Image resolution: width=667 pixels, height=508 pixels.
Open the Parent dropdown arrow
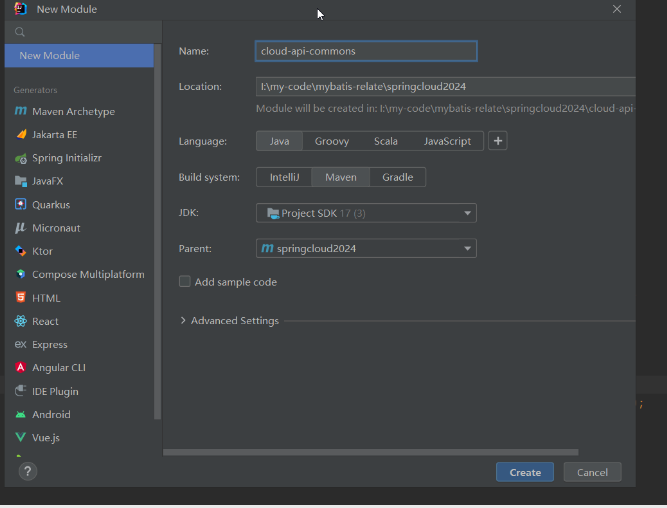tap(467, 248)
